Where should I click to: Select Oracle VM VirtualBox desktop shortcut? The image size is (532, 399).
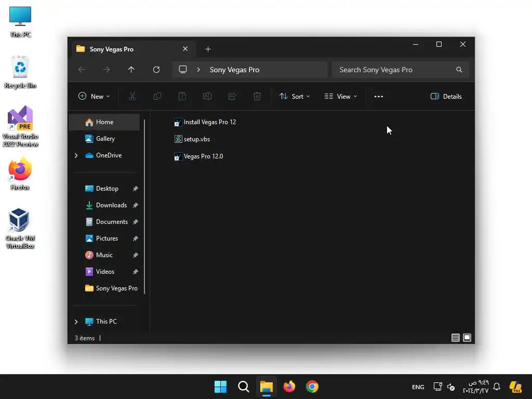tap(20, 228)
